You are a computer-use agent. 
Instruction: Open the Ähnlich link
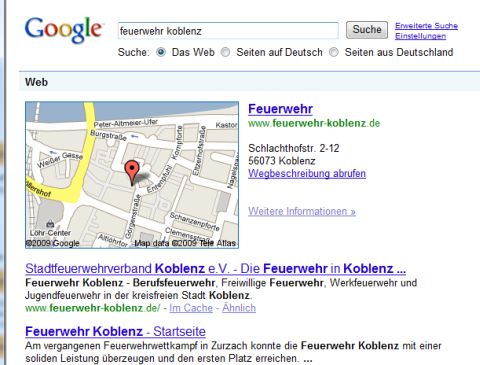click(239, 308)
